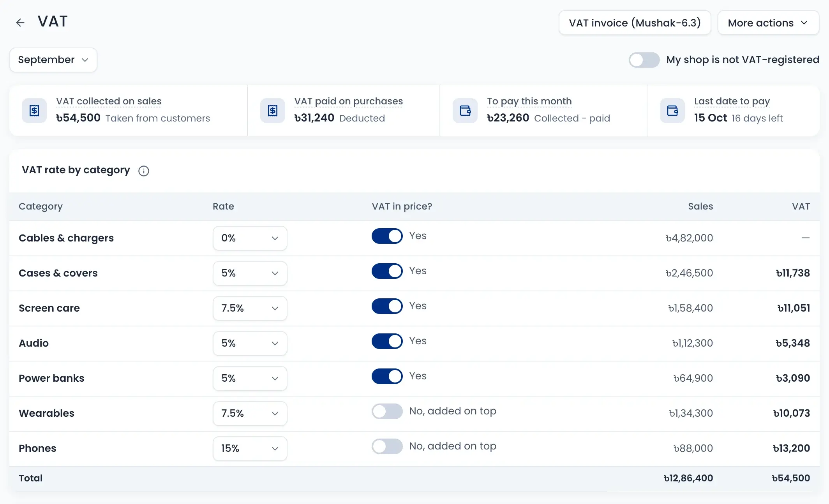Change the Cases & covers rate dropdown
This screenshot has height=504, width=829.
pyautogui.click(x=250, y=273)
